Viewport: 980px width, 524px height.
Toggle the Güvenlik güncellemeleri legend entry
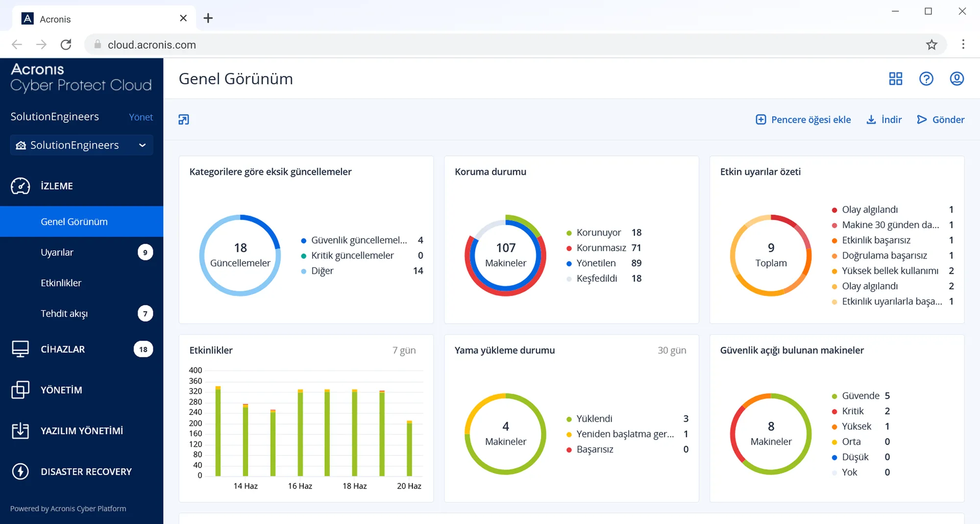click(x=358, y=240)
